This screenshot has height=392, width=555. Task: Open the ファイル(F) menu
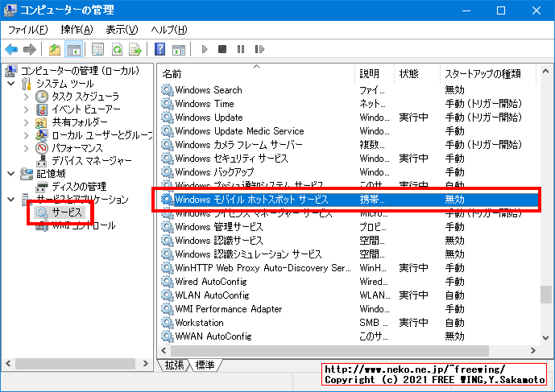point(27,30)
